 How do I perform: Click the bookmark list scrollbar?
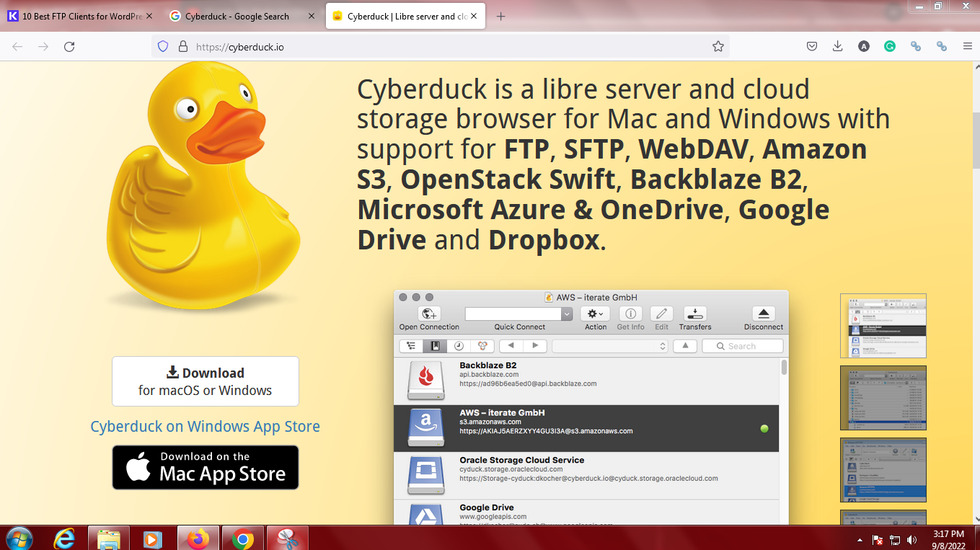(x=784, y=368)
